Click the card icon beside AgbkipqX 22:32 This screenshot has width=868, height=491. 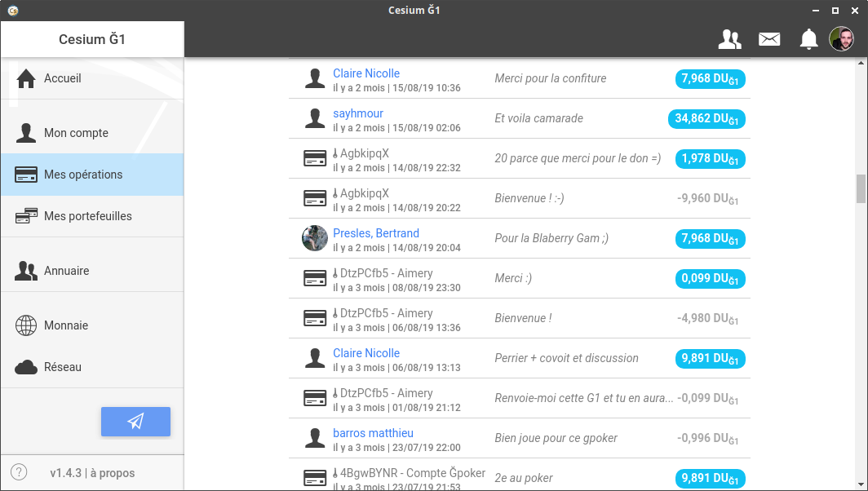point(315,158)
